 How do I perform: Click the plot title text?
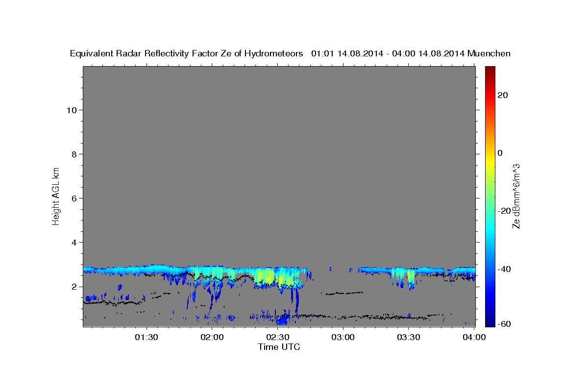pos(290,54)
